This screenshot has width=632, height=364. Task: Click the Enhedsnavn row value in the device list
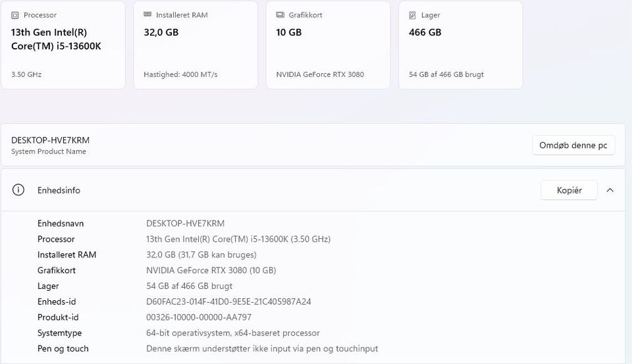pyautogui.click(x=185, y=223)
